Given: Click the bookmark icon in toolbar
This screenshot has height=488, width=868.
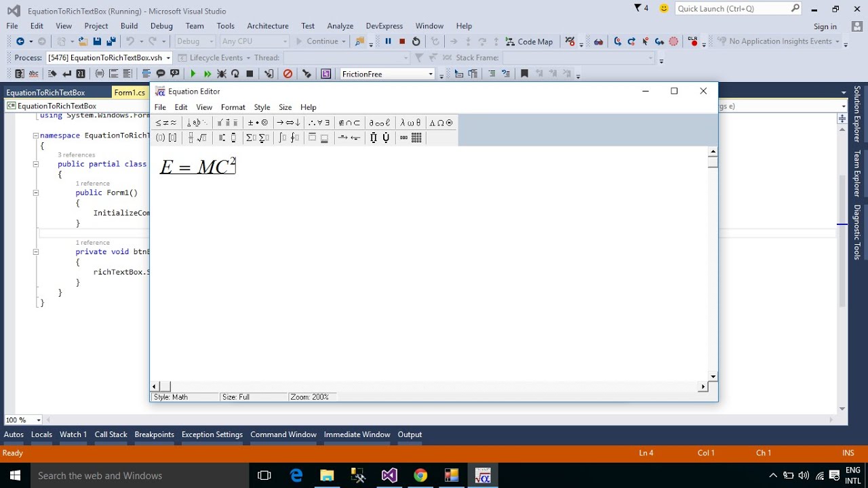Looking at the screenshot, I should coord(524,74).
